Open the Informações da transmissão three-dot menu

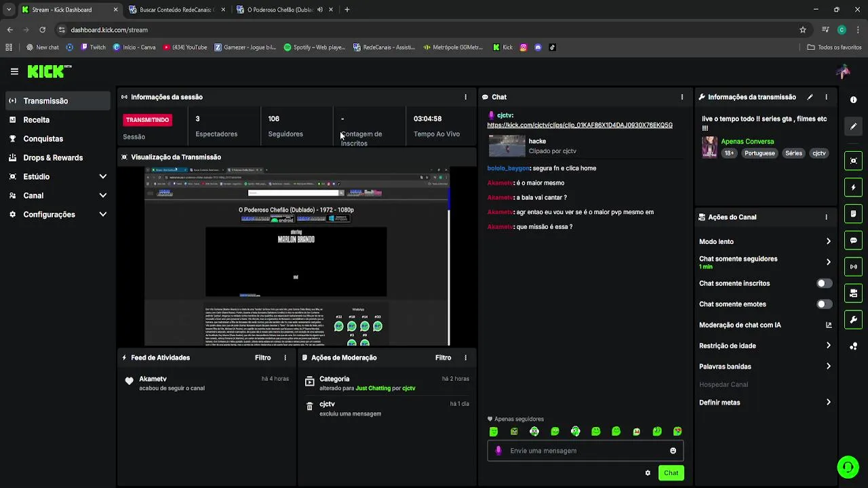826,97
